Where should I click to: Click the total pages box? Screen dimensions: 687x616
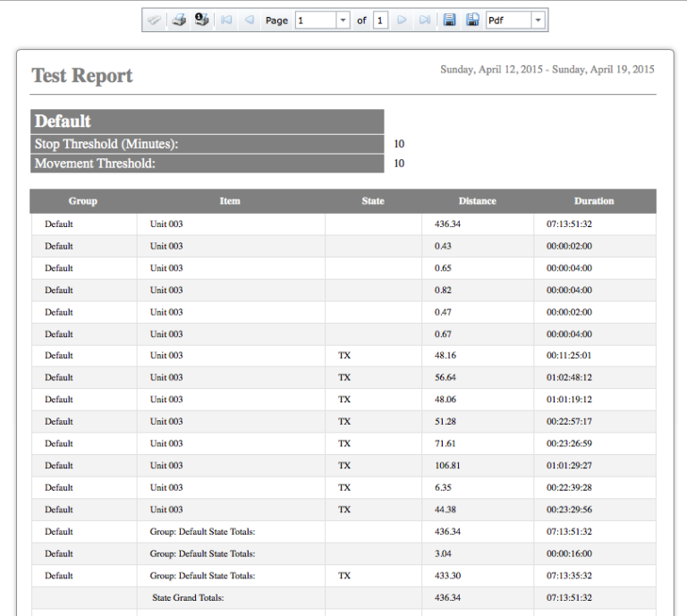click(x=380, y=21)
